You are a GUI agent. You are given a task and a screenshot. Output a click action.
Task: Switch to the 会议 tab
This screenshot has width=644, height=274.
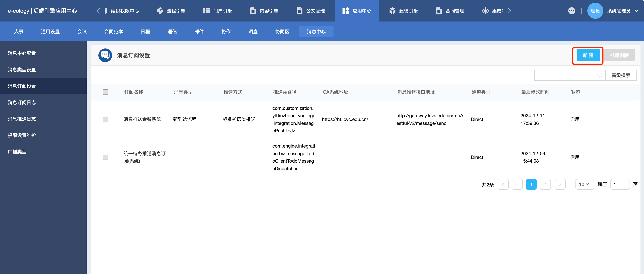82,31
